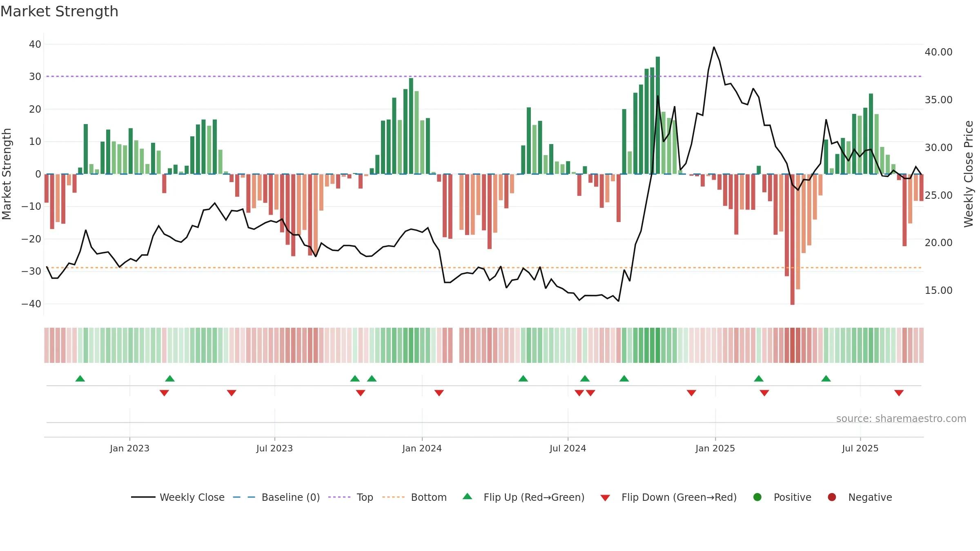
Task: Click the Market Strength chart title
Action: [x=59, y=11]
